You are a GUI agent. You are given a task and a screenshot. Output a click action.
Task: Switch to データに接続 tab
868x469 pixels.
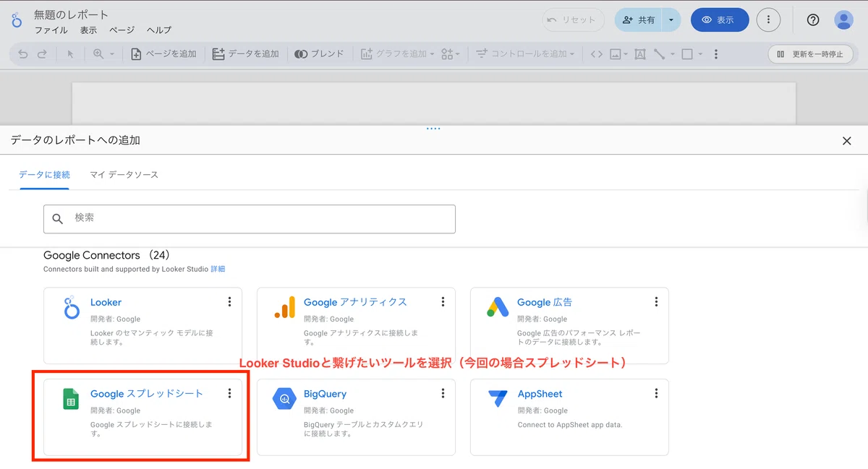click(45, 175)
